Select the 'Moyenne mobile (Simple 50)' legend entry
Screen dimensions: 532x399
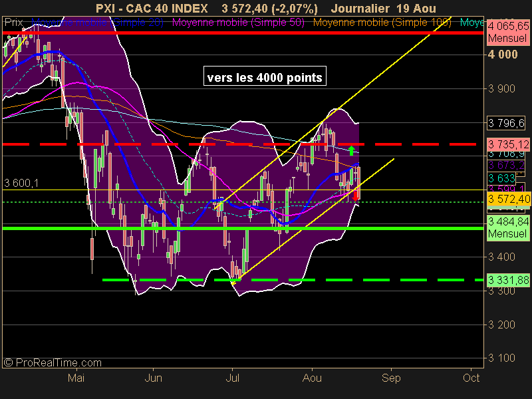pos(238,23)
